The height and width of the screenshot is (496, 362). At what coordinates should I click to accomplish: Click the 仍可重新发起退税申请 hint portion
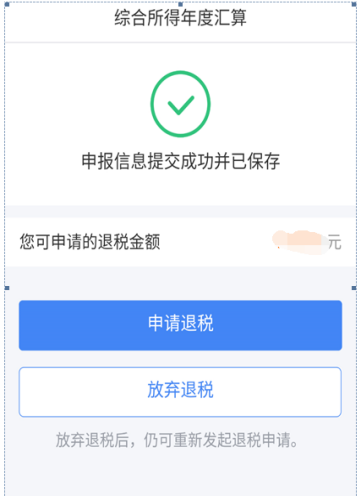click(x=220, y=440)
